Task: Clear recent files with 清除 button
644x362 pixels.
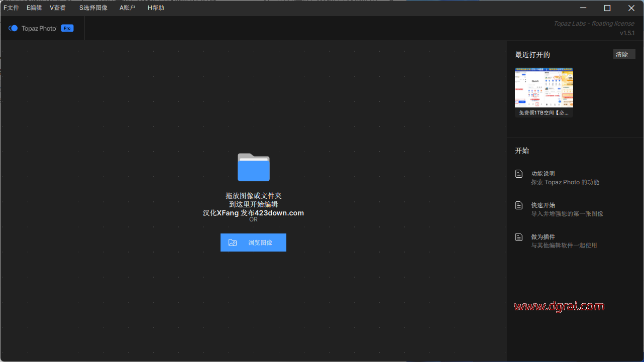Action: [624, 54]
